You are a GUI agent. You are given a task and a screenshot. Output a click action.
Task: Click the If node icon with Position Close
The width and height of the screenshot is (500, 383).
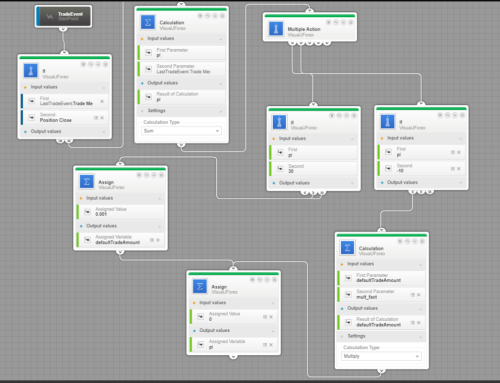[31, 71]
